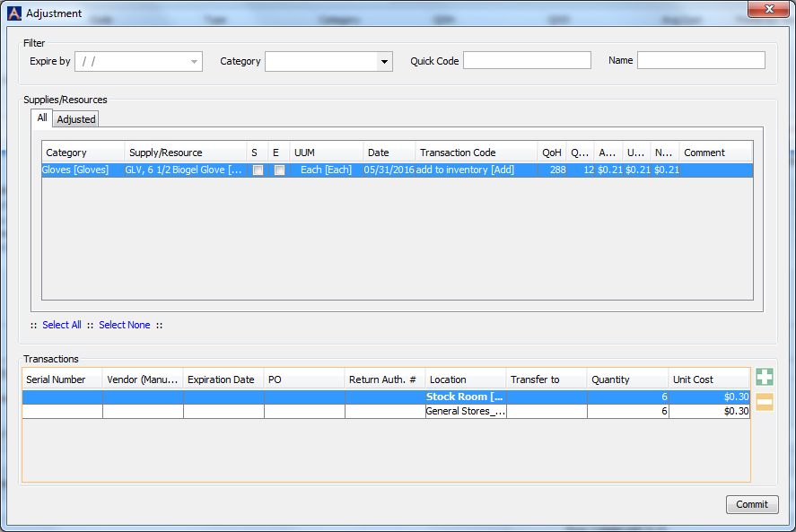Select the General Stores transaction row
This screenshot has width=796, height=532.
465,411
